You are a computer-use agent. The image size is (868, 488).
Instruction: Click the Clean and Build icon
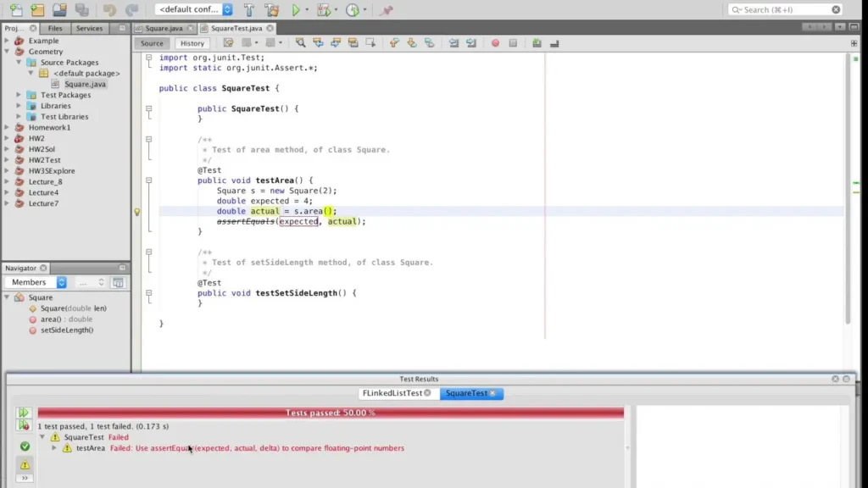coord(271,10)
